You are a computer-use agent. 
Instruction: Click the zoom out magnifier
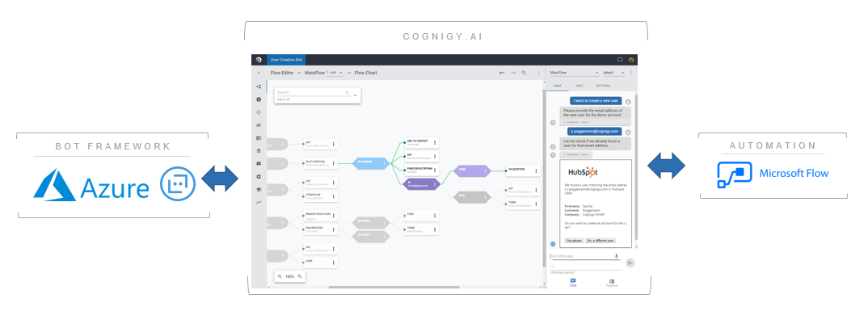pyautogui.click(x=280, y=276)
